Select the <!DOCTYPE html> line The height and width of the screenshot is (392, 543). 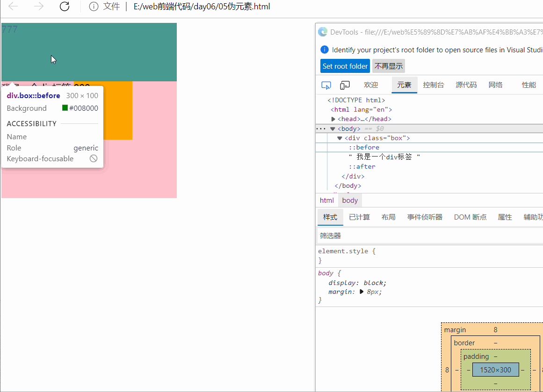(x=356, y=100)
